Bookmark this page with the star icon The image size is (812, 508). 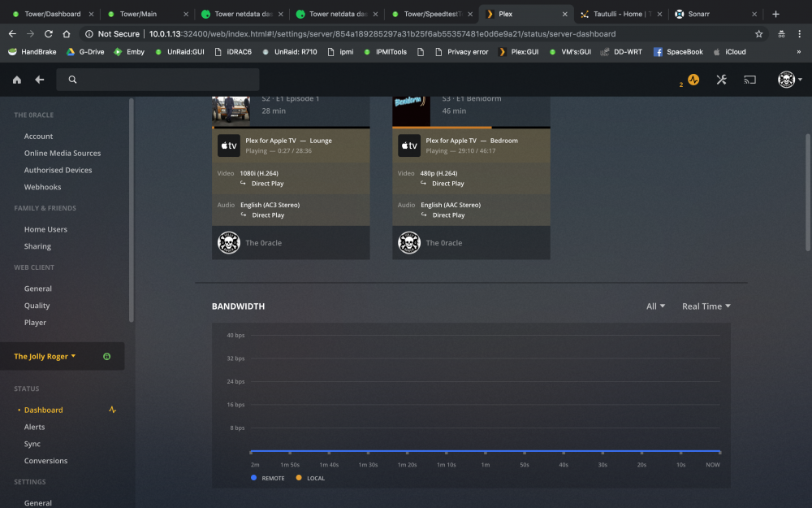[x=758, y=33]
